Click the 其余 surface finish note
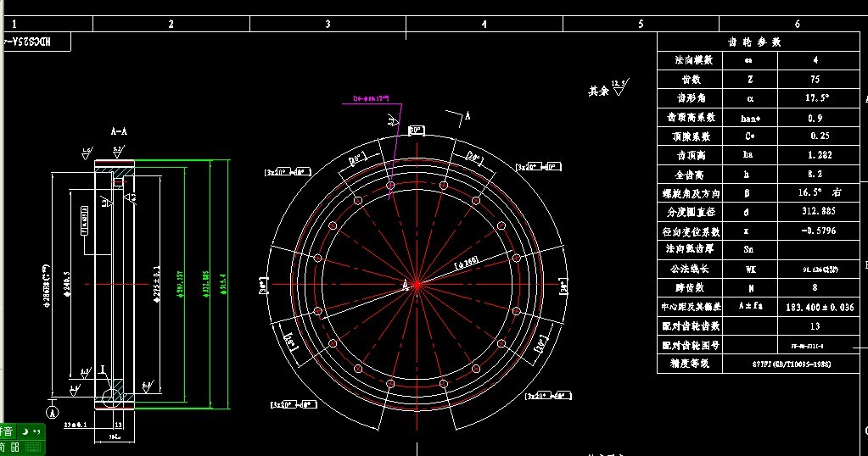 coord(598,91)
